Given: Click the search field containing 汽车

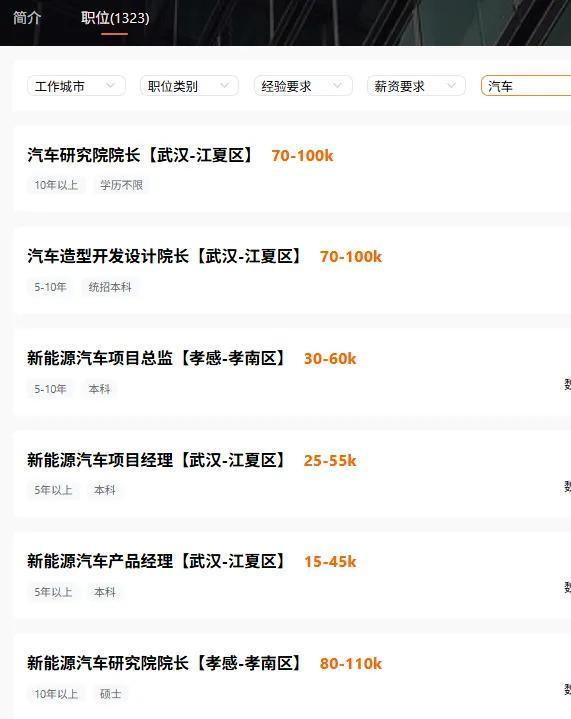Looking at the screenshot, I should click(x=526, y=86).
